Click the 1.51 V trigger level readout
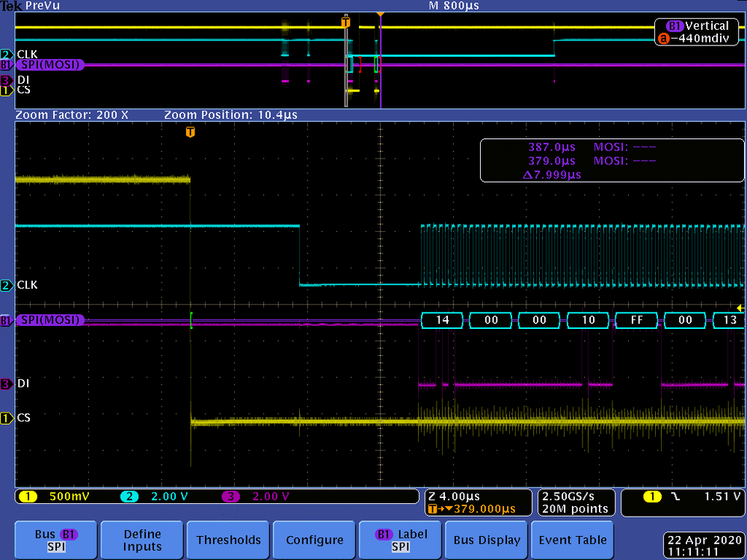The width and height of the screenshot is (747, 560). pos(722,496)
